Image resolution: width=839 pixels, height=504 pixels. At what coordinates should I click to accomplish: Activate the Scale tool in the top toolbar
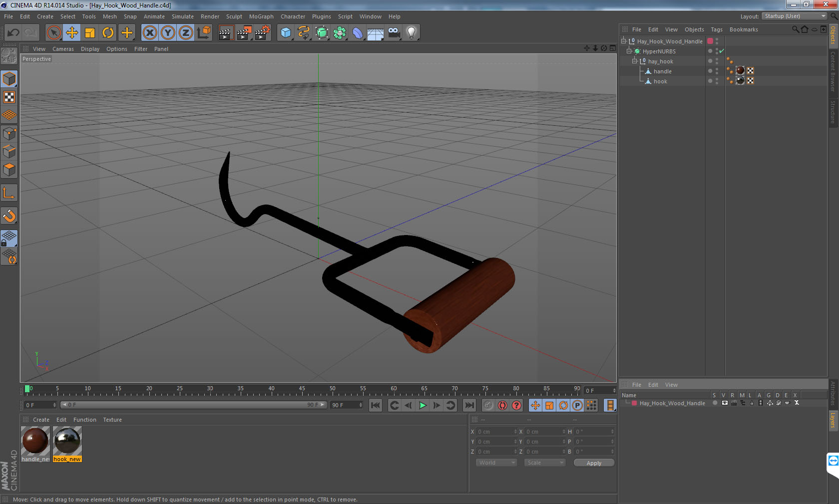click(x=90, y=33)
